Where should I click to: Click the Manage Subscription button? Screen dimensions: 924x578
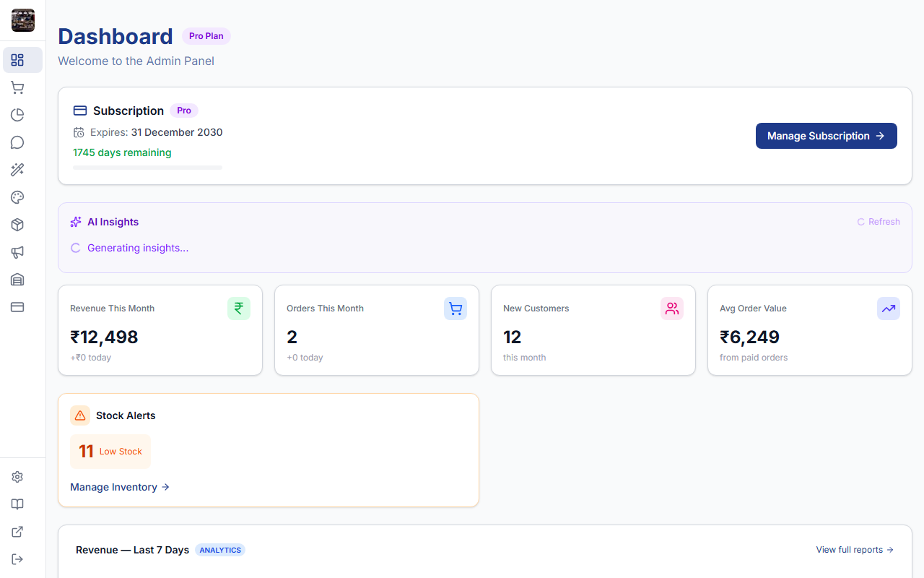(826, 136)
